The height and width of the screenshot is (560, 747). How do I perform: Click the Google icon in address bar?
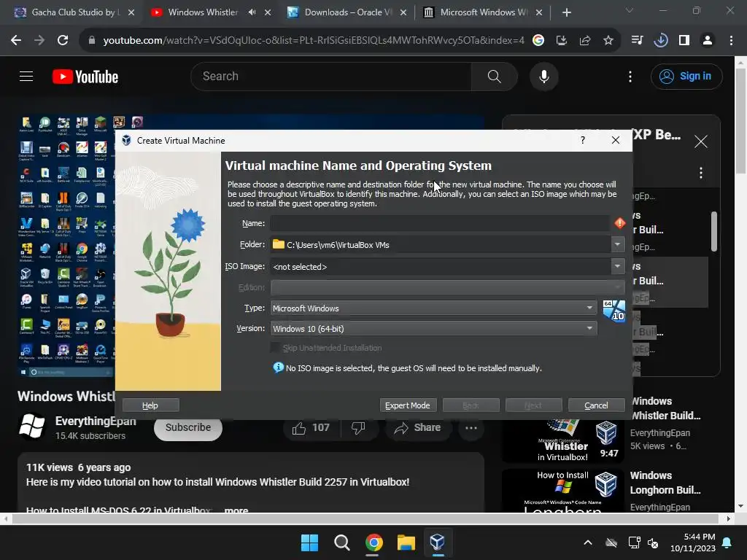click(x=538, y=41)
